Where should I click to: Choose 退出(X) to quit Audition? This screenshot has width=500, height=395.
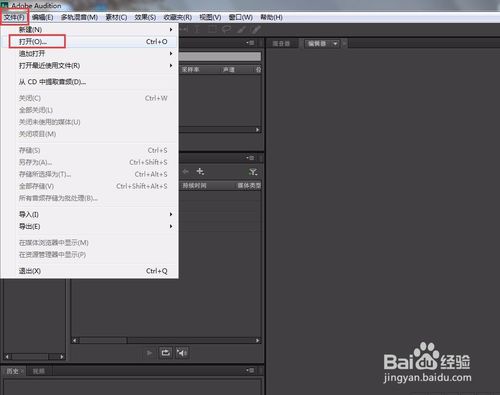click(x=89, y=271)
